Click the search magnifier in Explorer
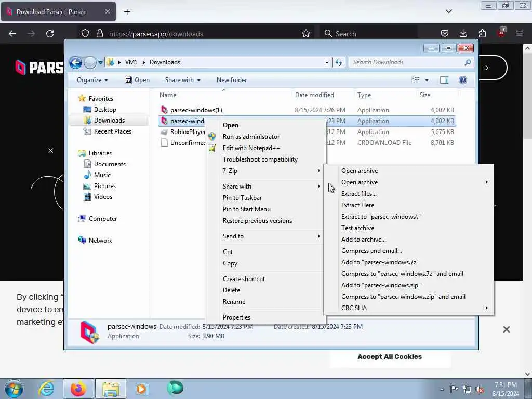 [x=468, y=62]
